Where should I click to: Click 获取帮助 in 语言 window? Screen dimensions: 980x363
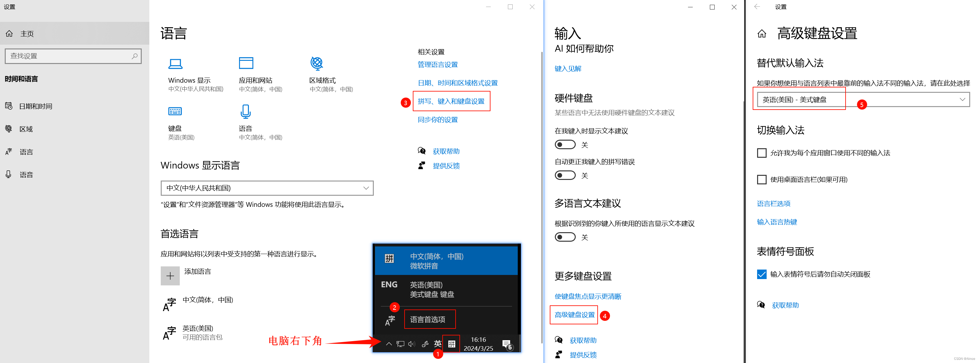(x=446, y=151)
